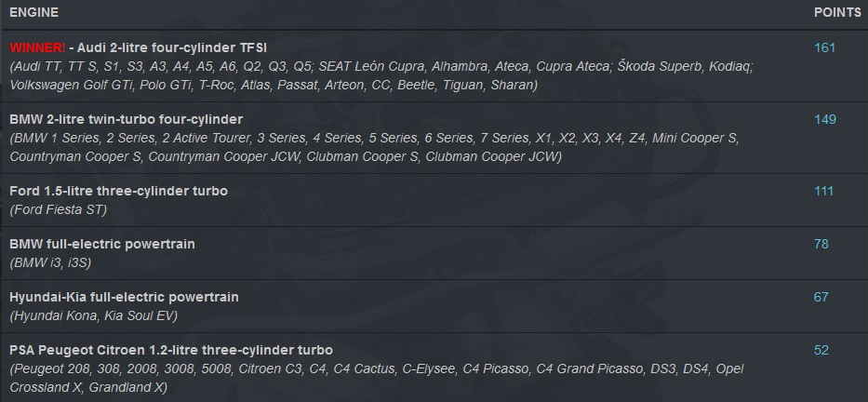
Task: Click the 78 points value
Action: [x=821, y=244]
